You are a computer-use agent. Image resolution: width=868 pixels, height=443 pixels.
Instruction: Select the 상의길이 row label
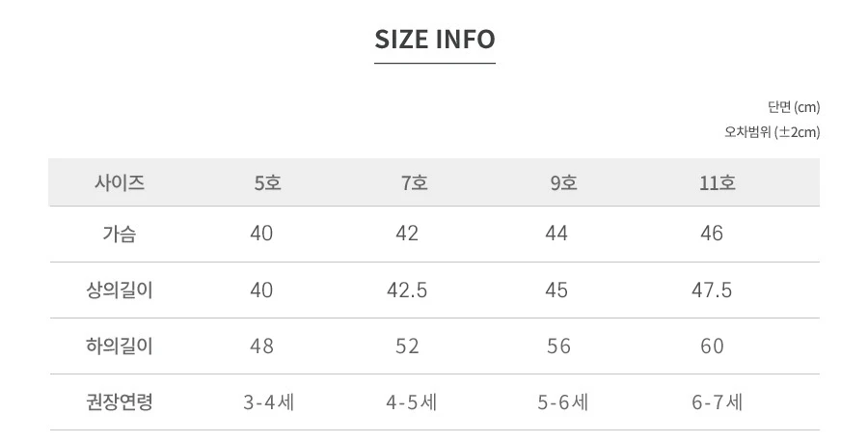(119, 290)
